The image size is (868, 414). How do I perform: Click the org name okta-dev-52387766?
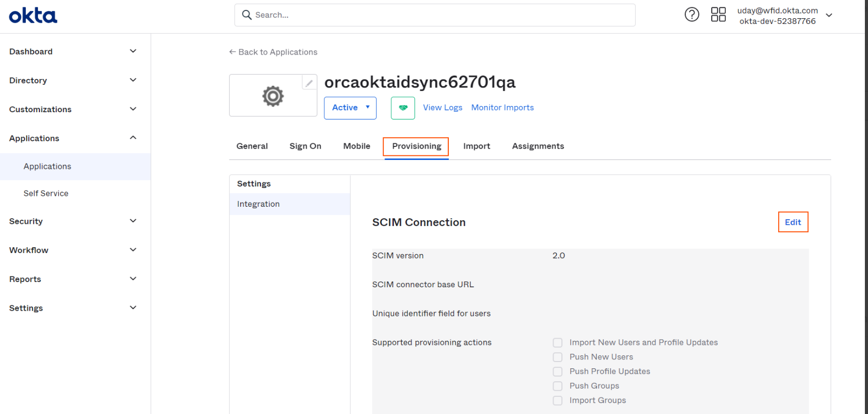click(778, 21)
